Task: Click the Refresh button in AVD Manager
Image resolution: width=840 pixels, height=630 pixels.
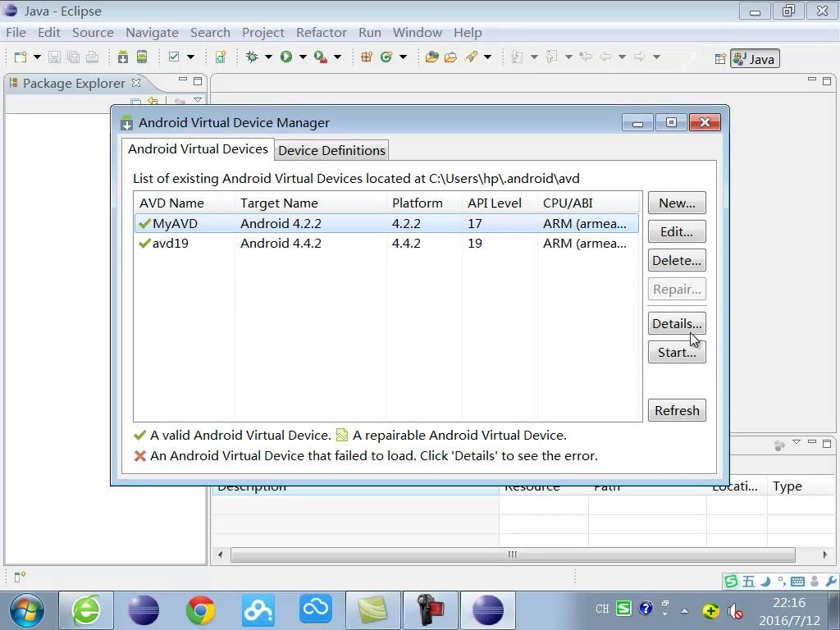Action: pos(677,410)
